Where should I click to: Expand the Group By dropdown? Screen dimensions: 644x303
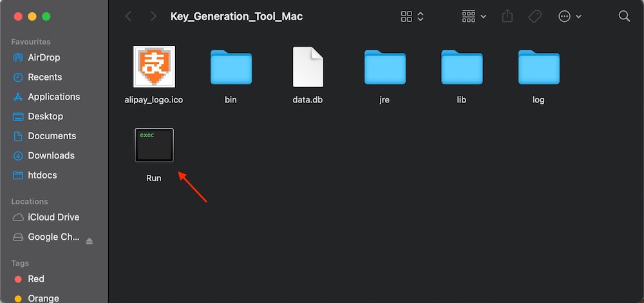click(x=474, y=16)
